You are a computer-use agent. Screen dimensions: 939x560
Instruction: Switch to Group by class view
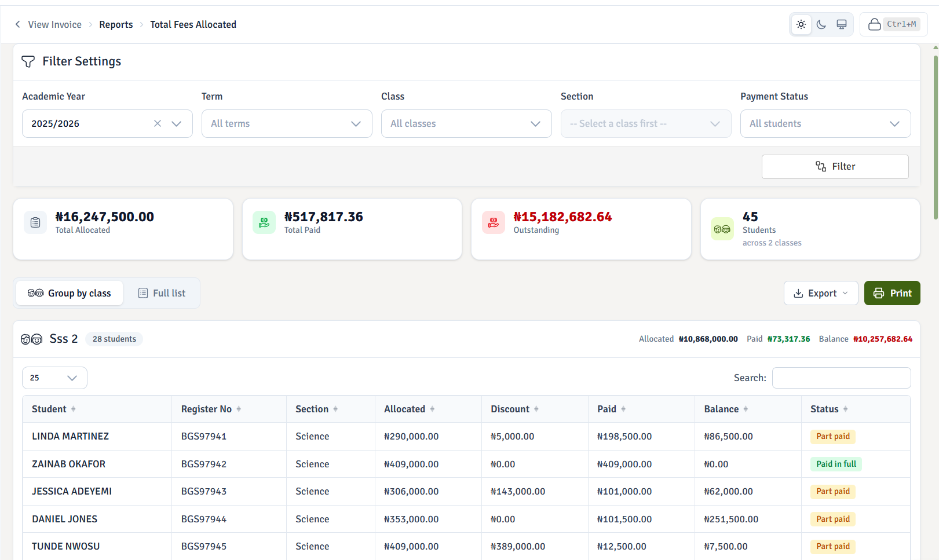(x=70, y=293)
